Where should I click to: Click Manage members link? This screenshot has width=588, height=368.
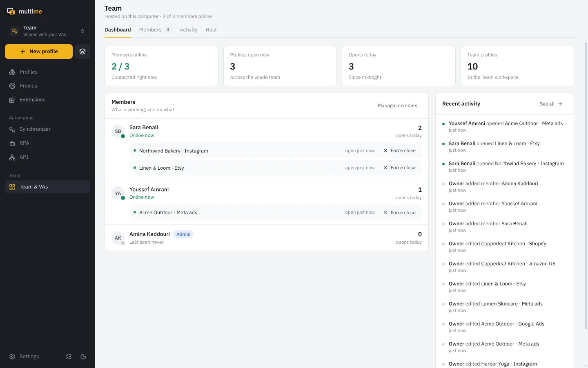click(x=398, y=105)
